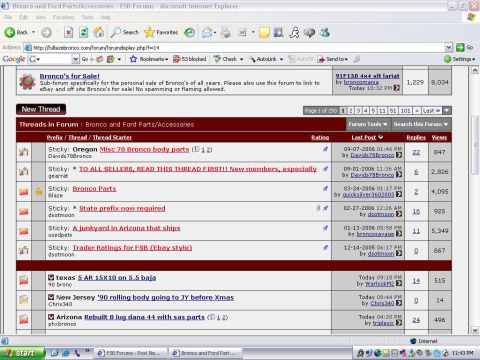Expand Google search box history dropdown
Viewport: 480px width, 360px height.
(76, 59)
